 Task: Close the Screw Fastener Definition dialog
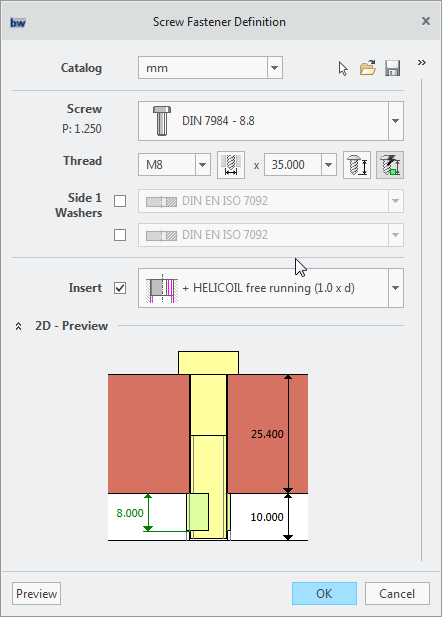(x=425, y=21)
